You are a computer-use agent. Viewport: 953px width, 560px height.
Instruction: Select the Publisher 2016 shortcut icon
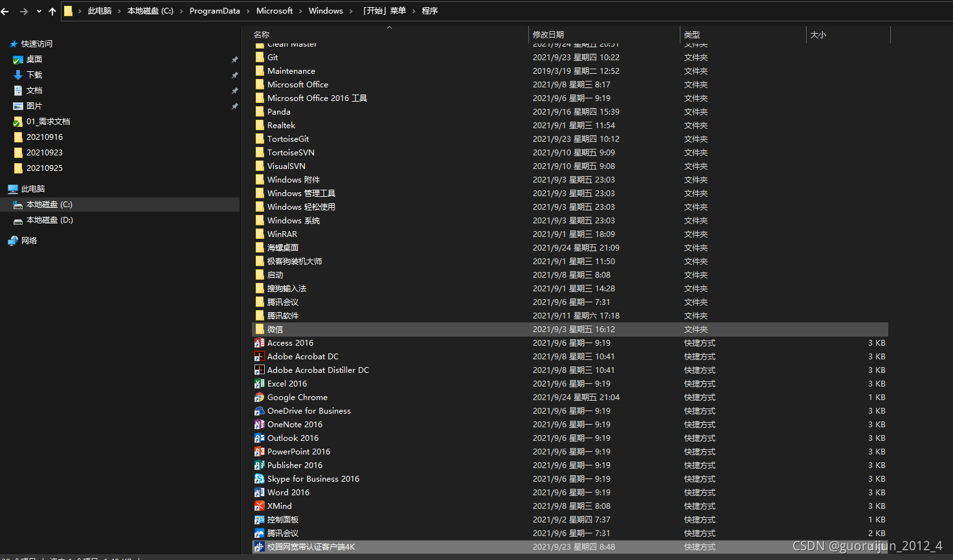tap(259, 465)
